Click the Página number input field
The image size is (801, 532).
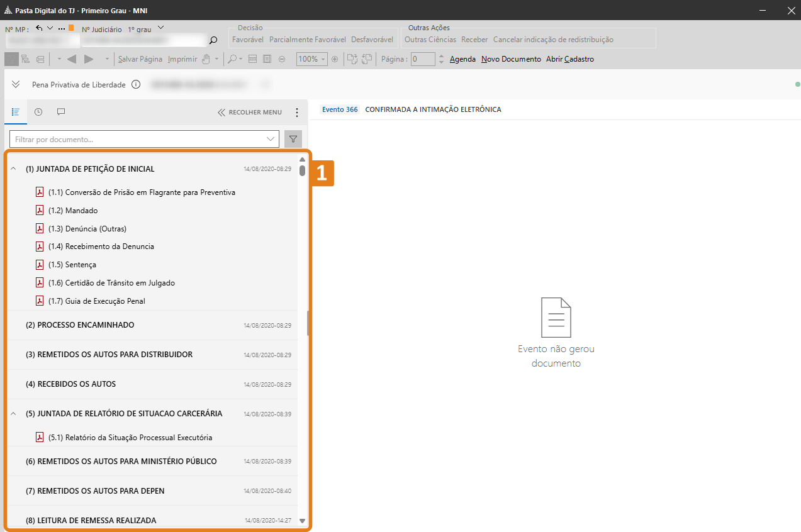423,59
